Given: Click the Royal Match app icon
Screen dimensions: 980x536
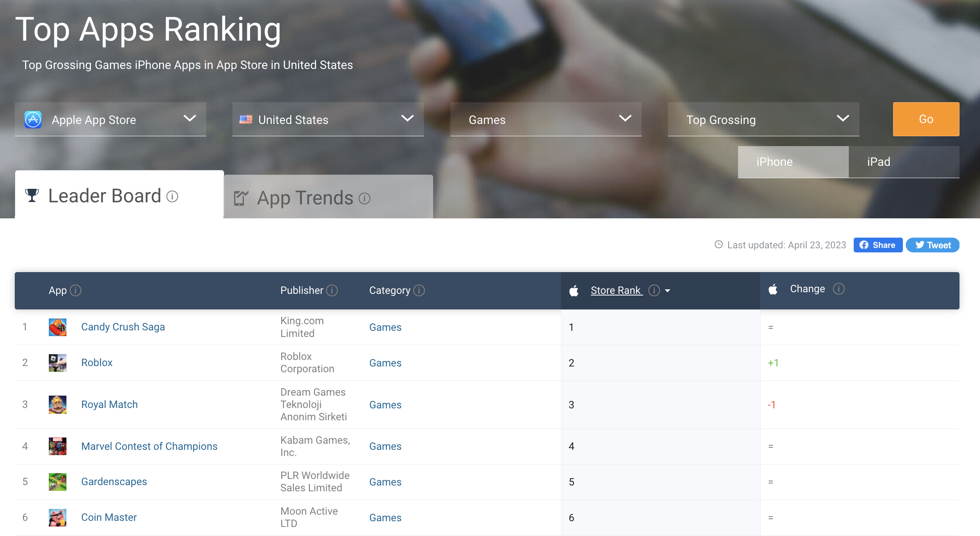Looking at the screenshot, I should click(57, 405).
